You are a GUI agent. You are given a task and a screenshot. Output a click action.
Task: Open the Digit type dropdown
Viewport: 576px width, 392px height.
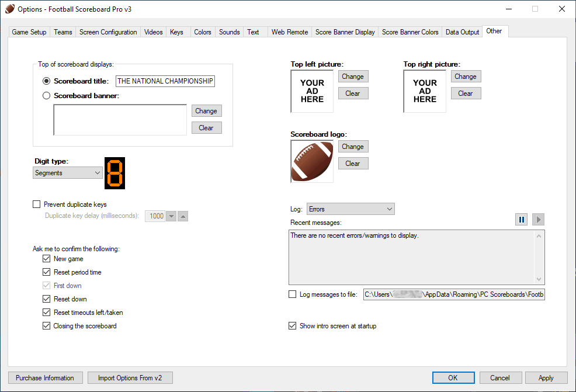(68, 173)
